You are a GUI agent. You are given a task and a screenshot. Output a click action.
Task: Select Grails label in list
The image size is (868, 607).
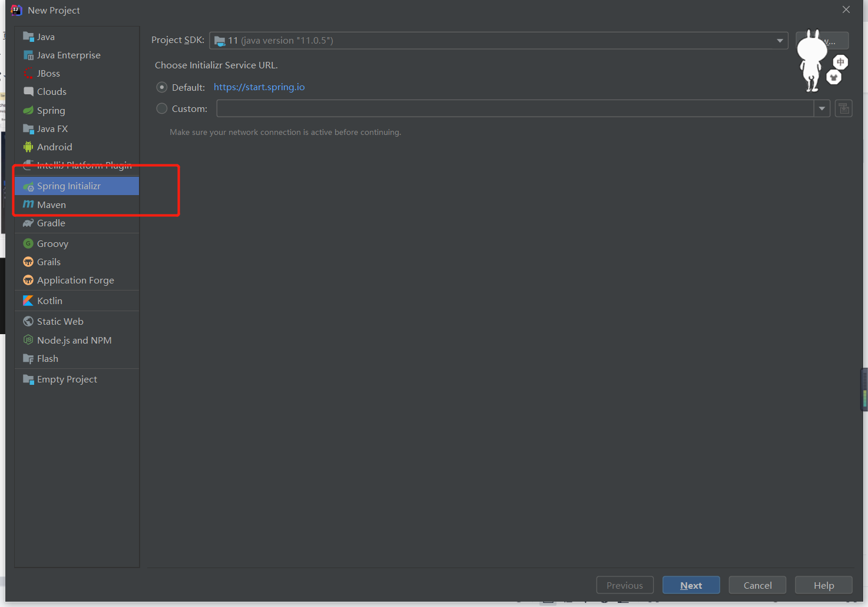pyautogui.click(x=49, y=262)
